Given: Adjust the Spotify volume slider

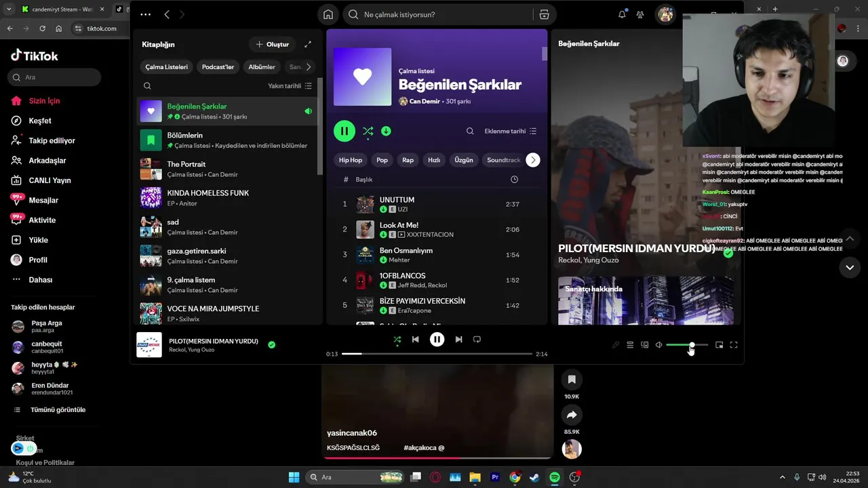Looking at the screenshot, I should [687, 345].
